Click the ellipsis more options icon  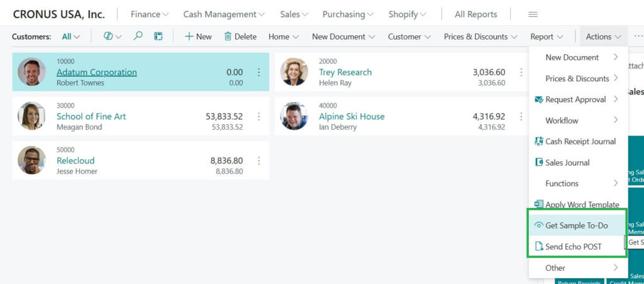pos(638,36)
